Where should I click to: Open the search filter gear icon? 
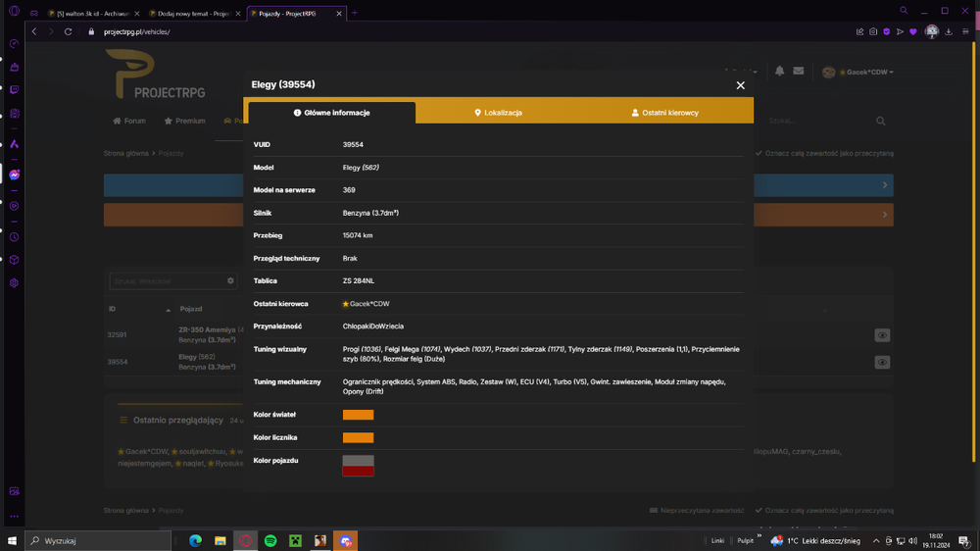(x=230, y=280)
